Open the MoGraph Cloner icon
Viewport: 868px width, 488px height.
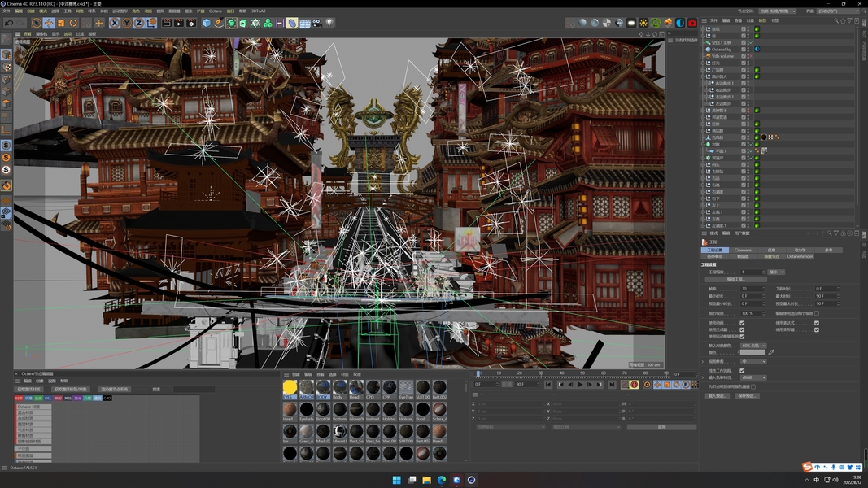tap(255, 23)
